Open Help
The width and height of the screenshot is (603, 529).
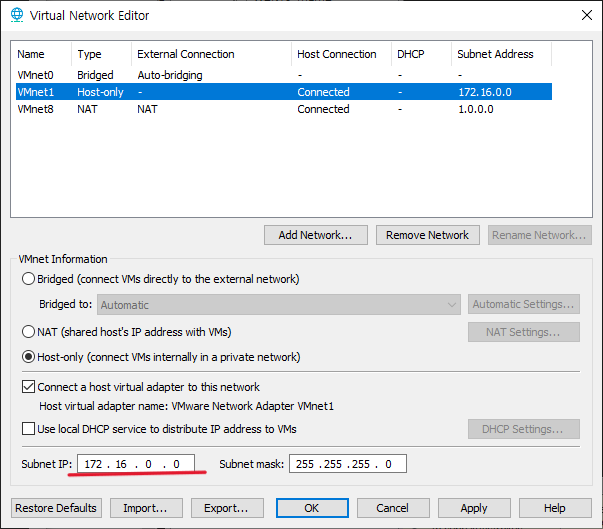555,508
